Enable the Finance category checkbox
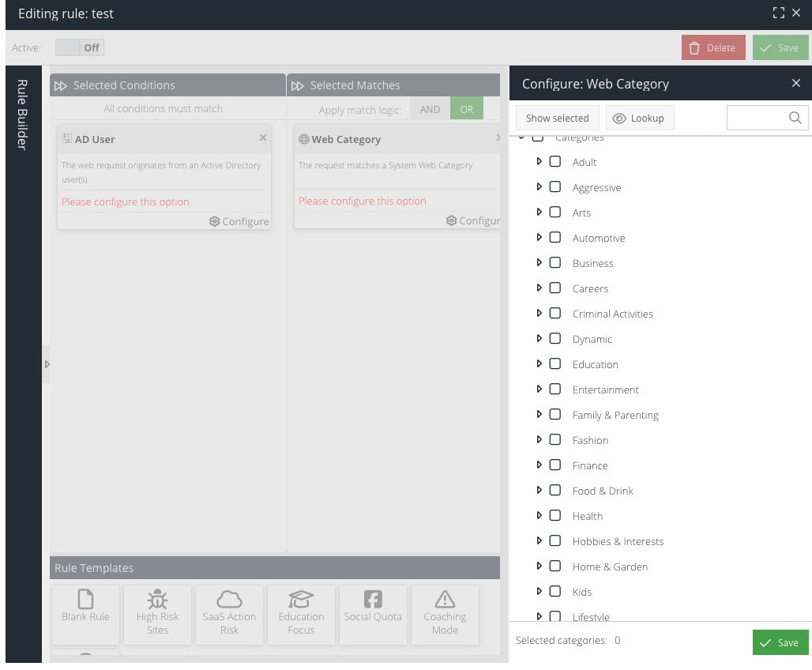 (x=555, y=465)
